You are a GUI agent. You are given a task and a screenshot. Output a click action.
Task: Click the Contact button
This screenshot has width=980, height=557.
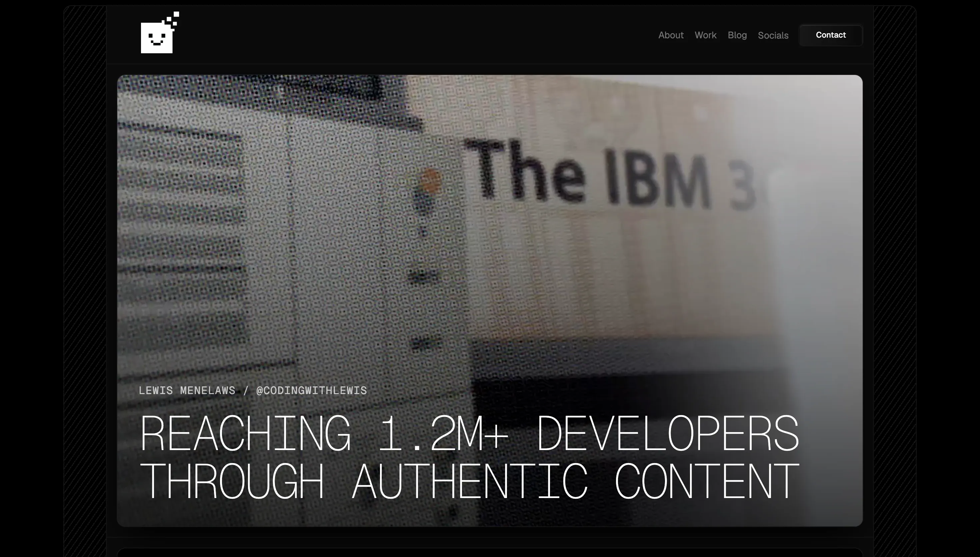click(831, 35)
